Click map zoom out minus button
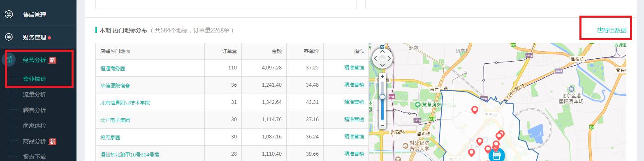Image resolution: width=644 pixels, height=161 pixels. 382,125
